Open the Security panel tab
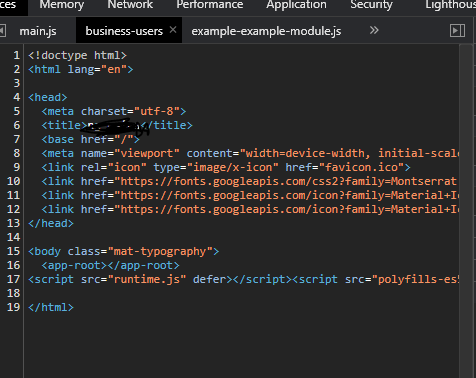The image size is (476, 378). coord(371,5)
